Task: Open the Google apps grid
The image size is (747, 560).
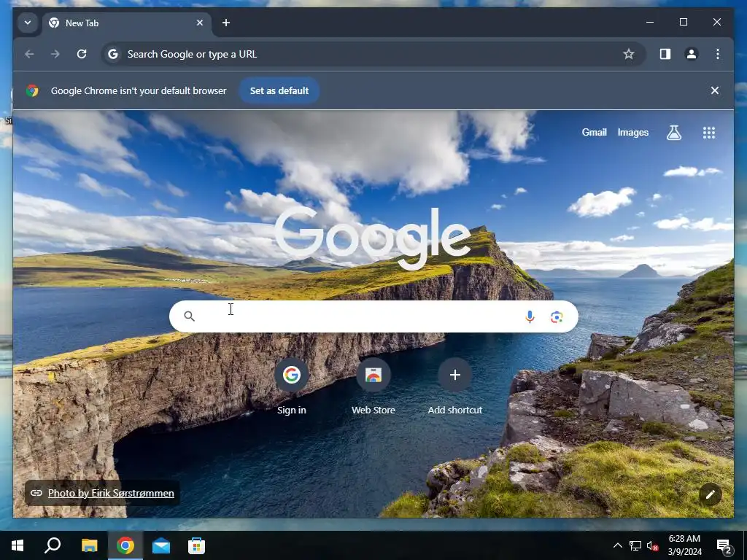Action: [x=709, y=133]
